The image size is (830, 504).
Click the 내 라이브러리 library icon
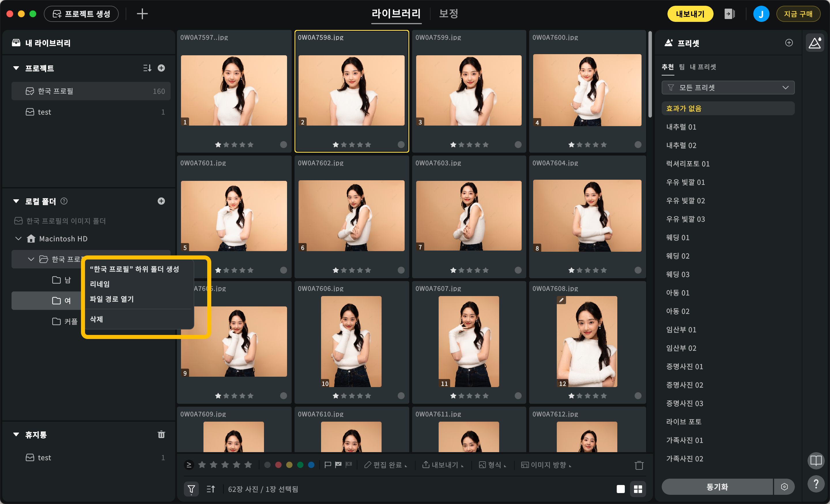pyautogui.click(x=16, y=43)
